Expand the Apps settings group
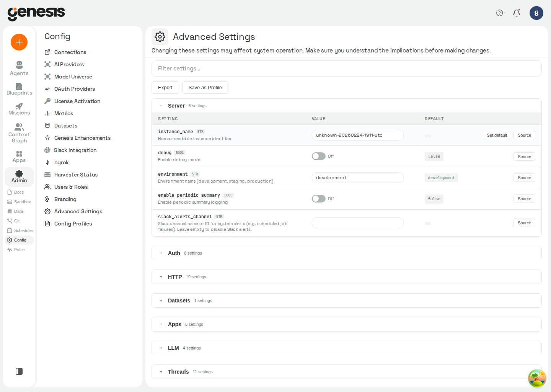The height and width of the screenshot is (392, 551). pos(346,324)
